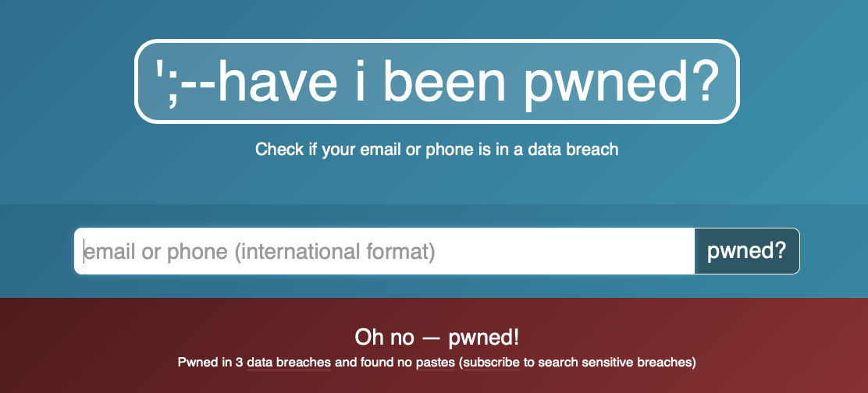Open the pastes link
This screenshot has width=868, height=393.
434,363
